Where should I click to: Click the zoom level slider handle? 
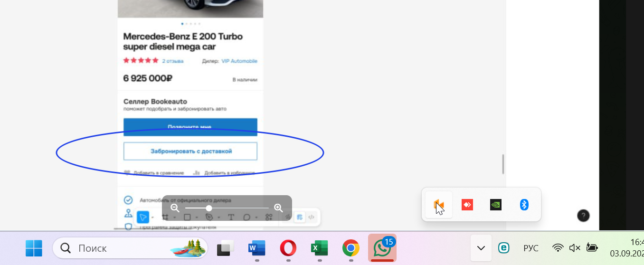click(209, 208)
